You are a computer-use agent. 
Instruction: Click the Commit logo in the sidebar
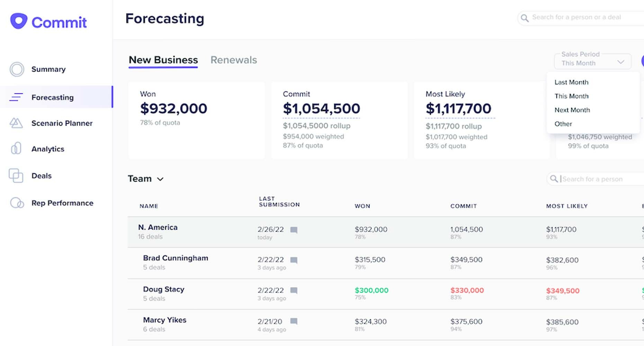coord(48,21)
